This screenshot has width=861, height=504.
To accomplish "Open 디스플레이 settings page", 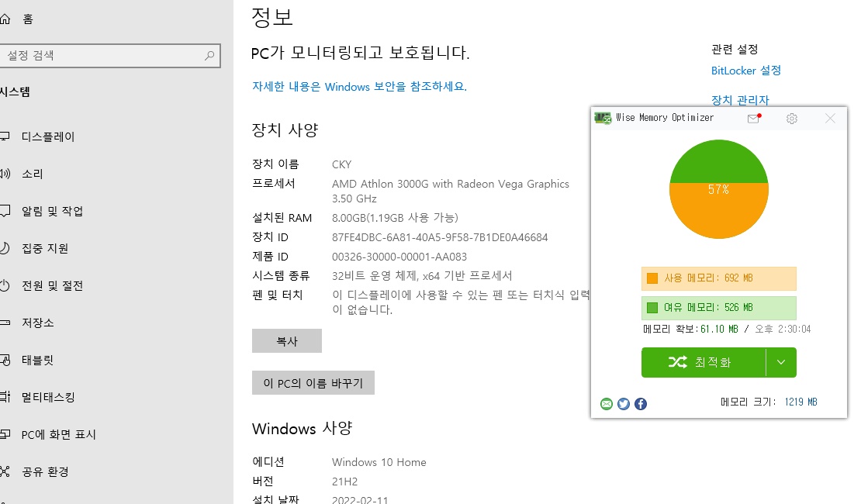I will (48, 136).
